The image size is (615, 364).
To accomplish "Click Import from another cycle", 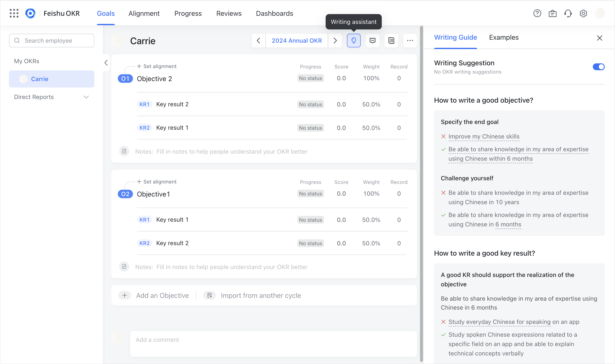I will point(261,295).
